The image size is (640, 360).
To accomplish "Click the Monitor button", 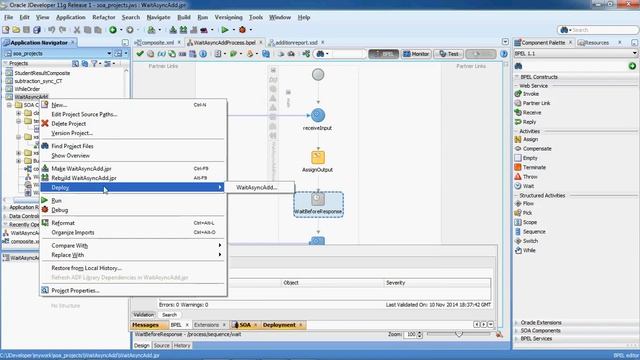I will (x=416, y=54).
